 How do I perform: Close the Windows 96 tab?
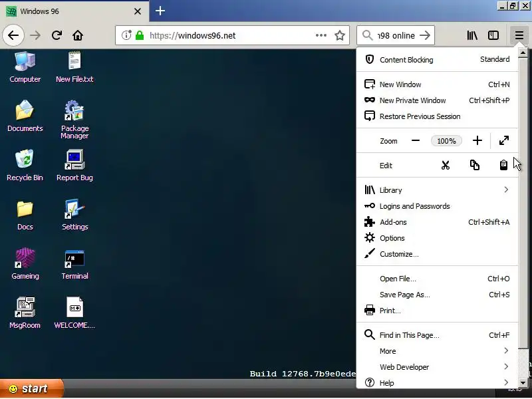[x=138, y=11]
